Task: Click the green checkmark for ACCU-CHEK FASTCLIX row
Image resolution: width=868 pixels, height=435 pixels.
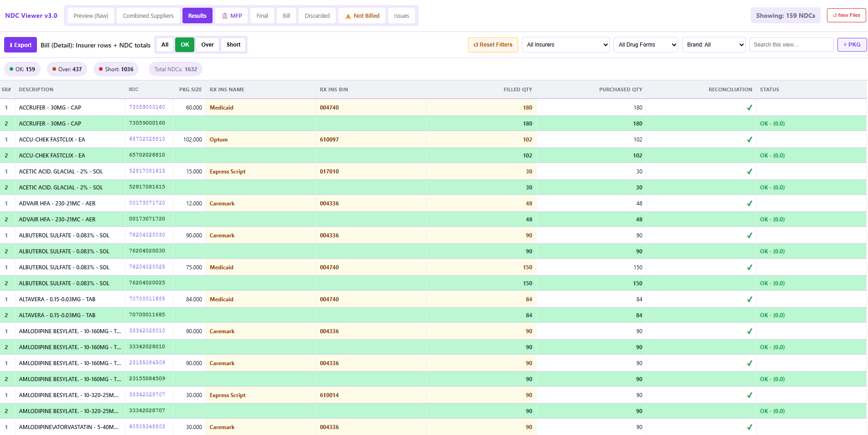Action: [x=749, y=140]
